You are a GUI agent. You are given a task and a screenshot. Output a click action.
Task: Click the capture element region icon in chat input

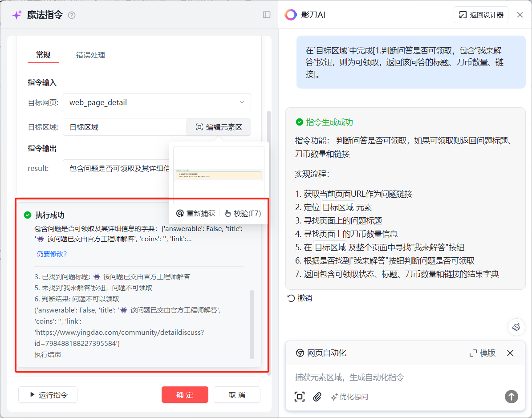point(300,397)
